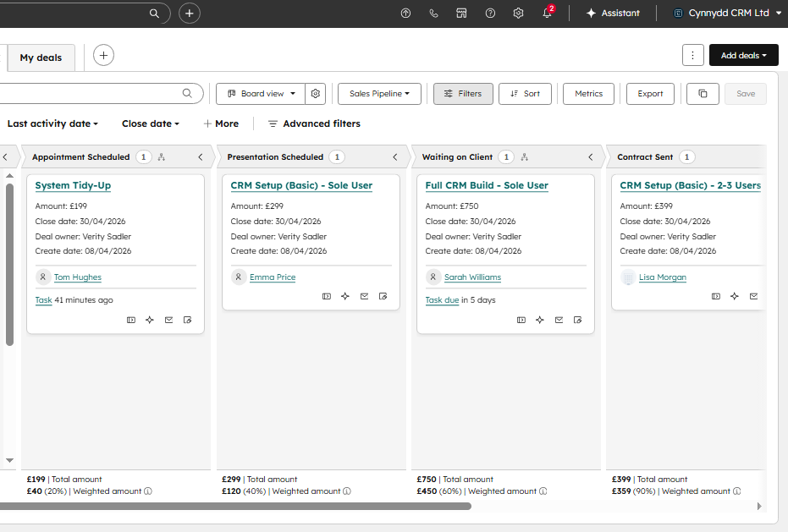788x532 pixels.
Task: Click preview icon on Full CRM Build card
Action: tap(521, 320)
